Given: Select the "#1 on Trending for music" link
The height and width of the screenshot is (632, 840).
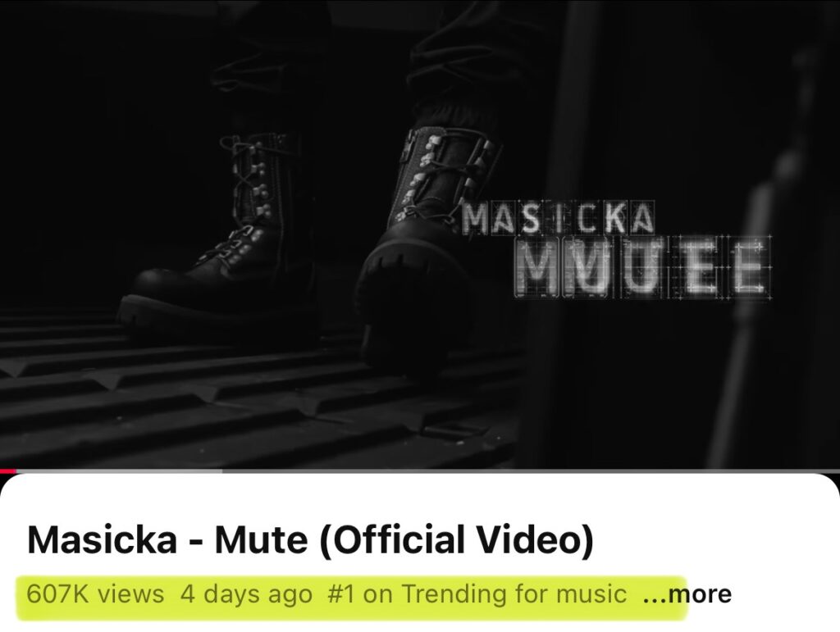Looking at the screenshot, I should [477, 594].
